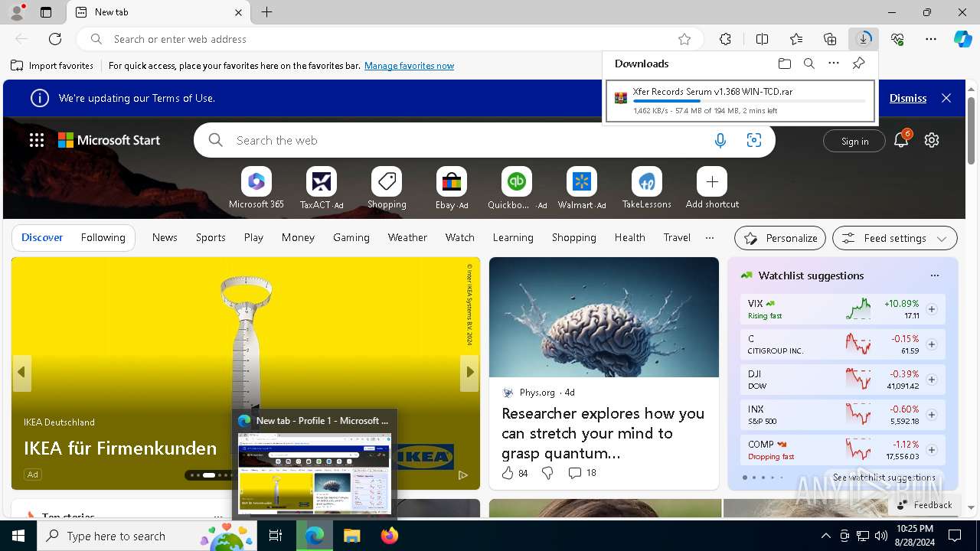Open more options in Downloads panel
Image resolution: width=980 pixels, height=551 pixels.
(x=834, y=64)
